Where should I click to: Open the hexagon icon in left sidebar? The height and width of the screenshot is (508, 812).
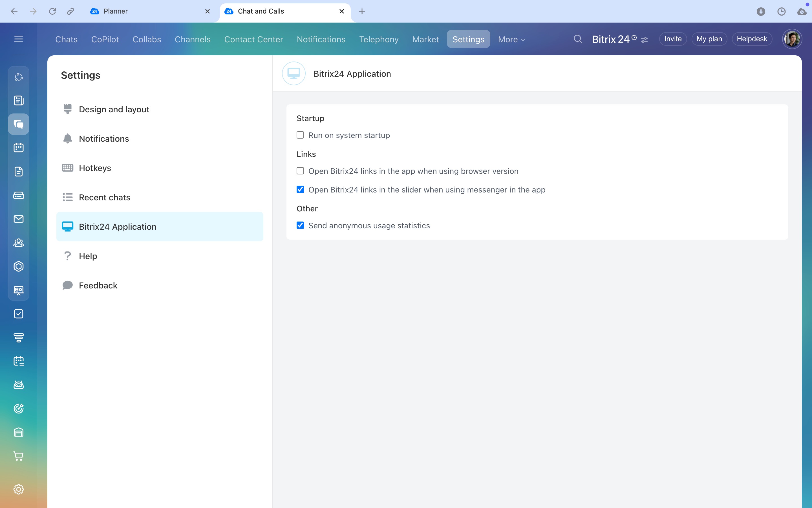[x=18, y=266]
